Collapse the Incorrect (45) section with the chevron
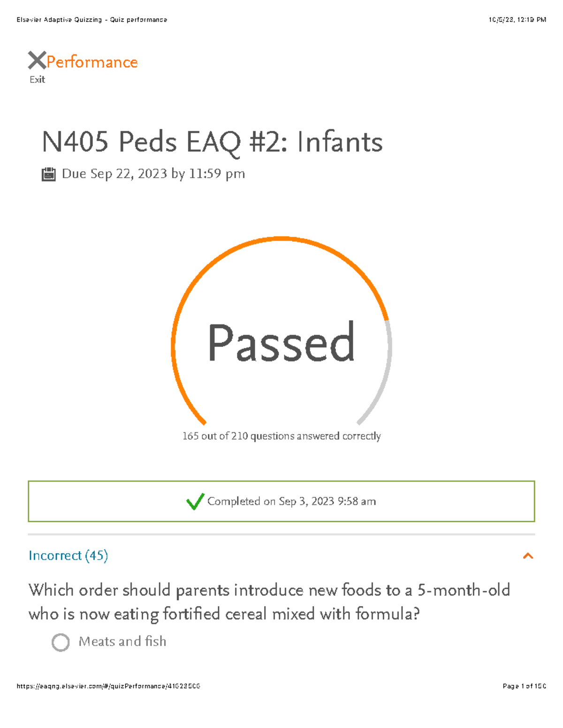Screen dimensions: 563x728 coord(529,556)
